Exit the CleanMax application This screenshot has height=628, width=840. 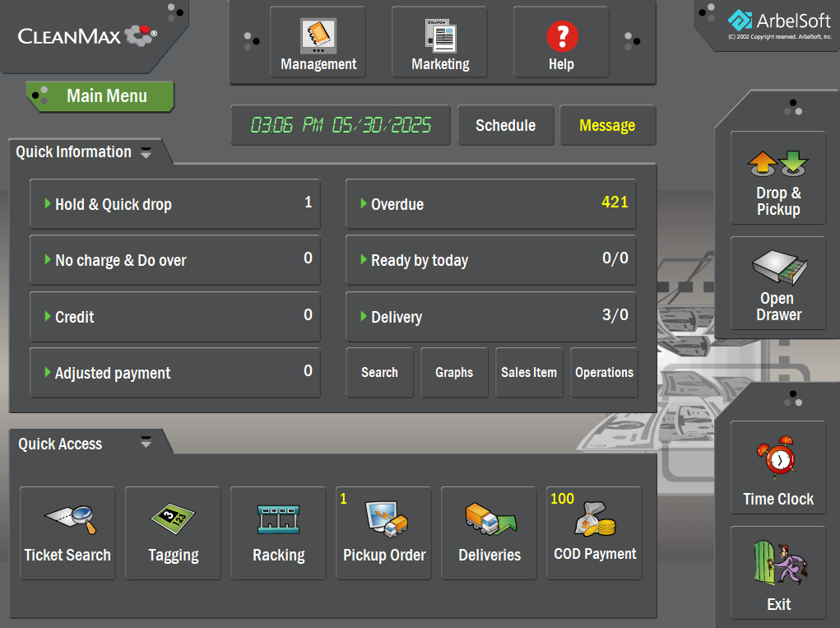click(777, 572)
